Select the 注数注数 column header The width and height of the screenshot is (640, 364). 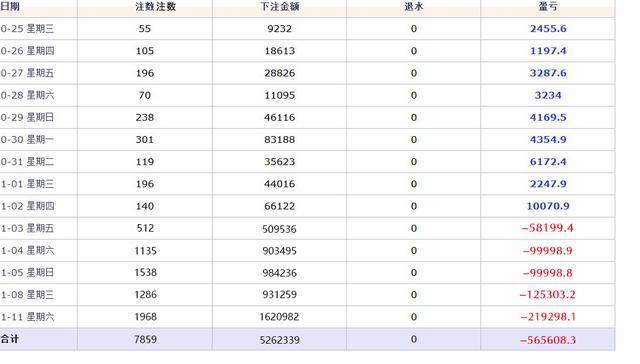156,7
